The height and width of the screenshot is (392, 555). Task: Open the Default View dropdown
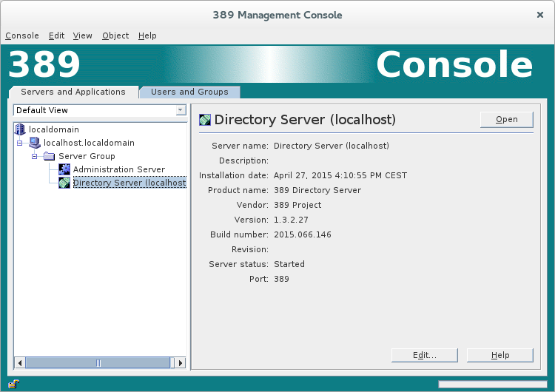(180, 110)
